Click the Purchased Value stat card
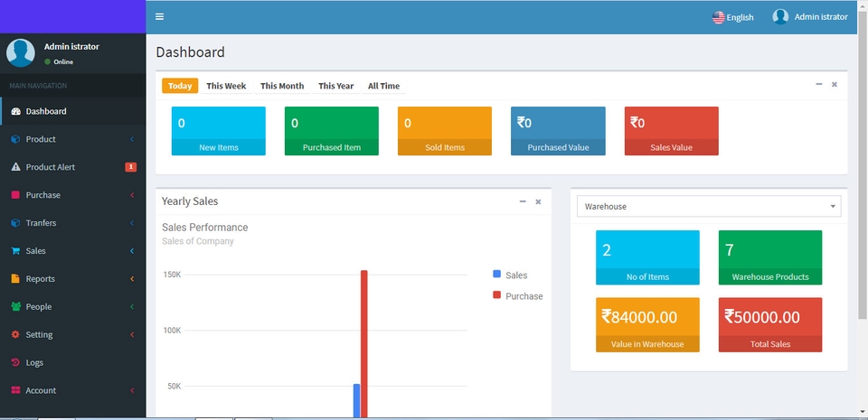Viewport: 868px width, 420px height. 558,131
